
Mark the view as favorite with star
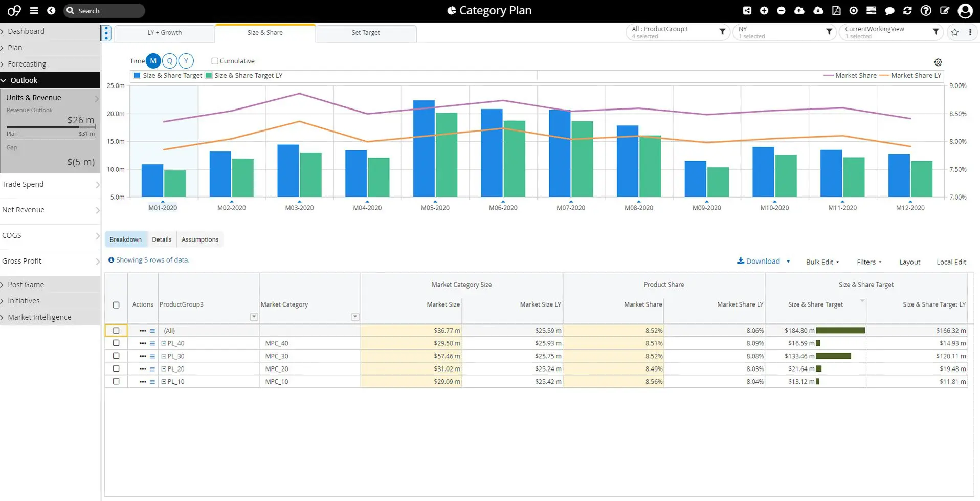954,32
